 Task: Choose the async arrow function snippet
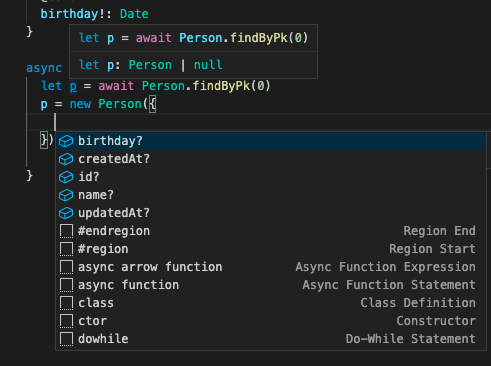click(x=271, y=267)
